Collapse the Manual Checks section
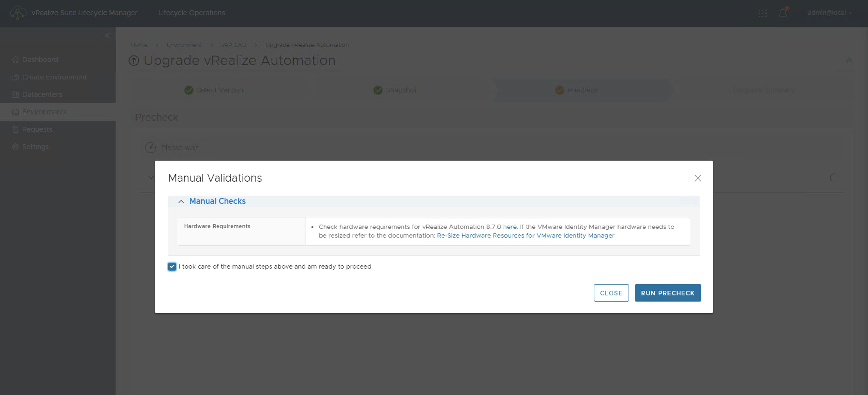Screen dimensions: 868x395 tap(181, 201)
